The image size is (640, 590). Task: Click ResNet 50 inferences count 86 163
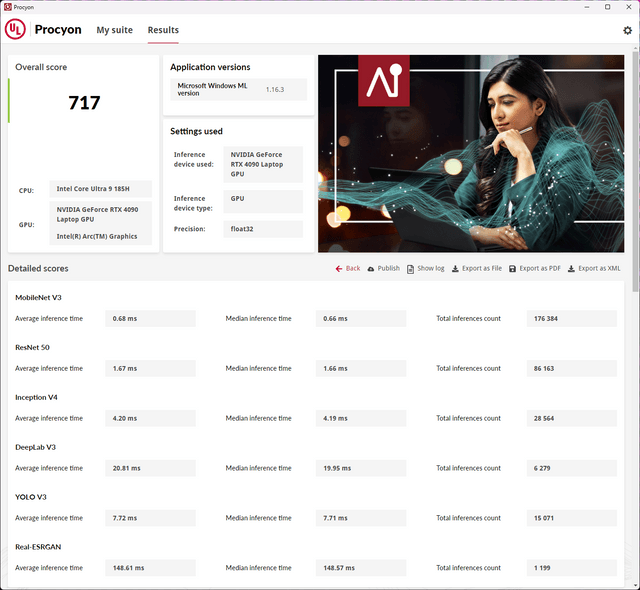coord(571,368)
